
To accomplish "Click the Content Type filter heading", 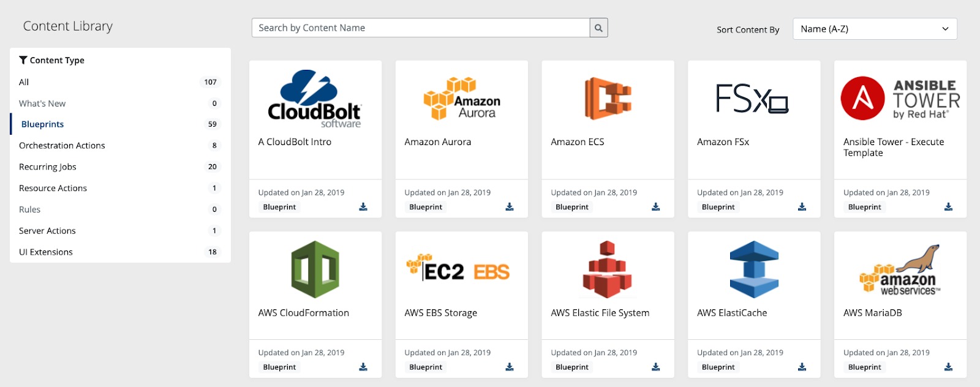I will (x=52, y=60).
